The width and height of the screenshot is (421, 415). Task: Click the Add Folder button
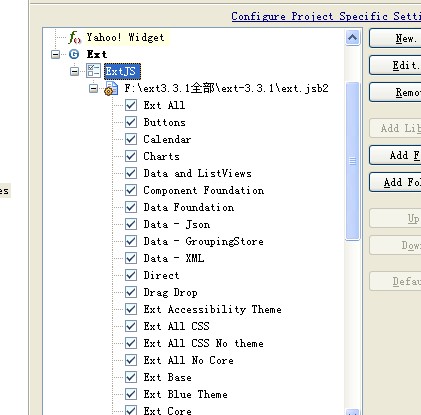395,182
